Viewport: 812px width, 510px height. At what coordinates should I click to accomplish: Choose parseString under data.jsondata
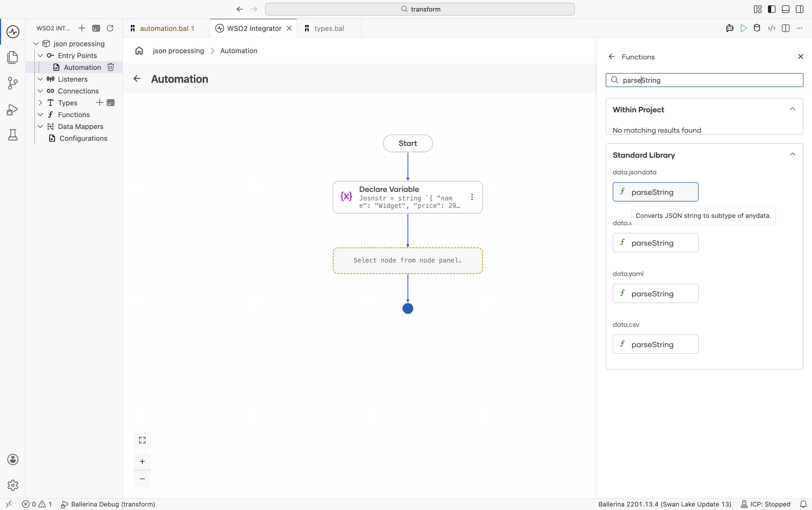point(655,192)
